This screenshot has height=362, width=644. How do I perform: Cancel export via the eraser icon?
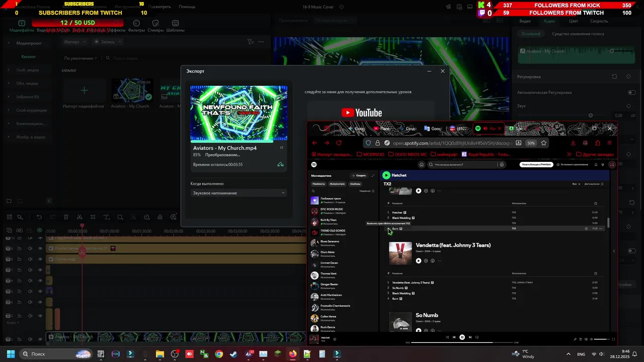pyautogui.click(x=281, y=164)
